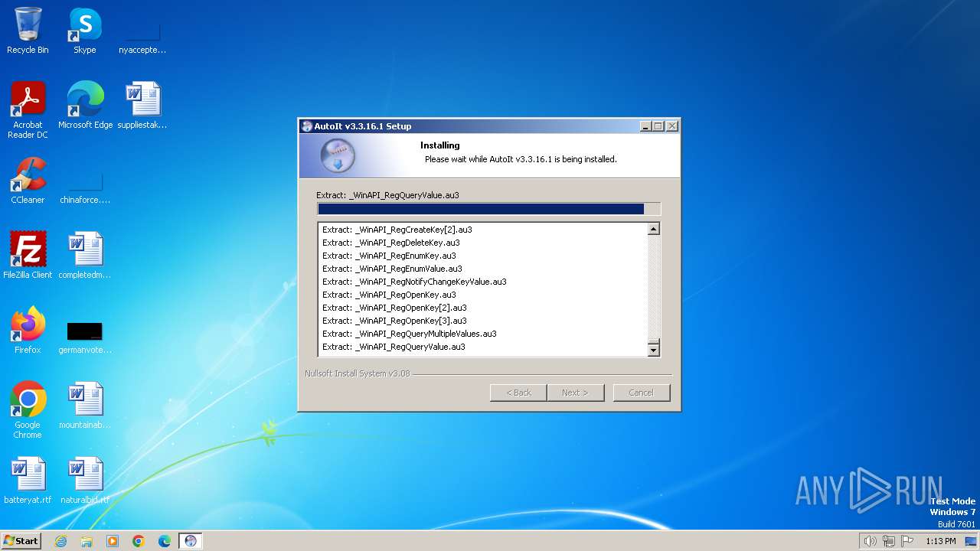
Task: Select log line _WinAPI_RegEnumKey.au3
Action: click(389, 256)
